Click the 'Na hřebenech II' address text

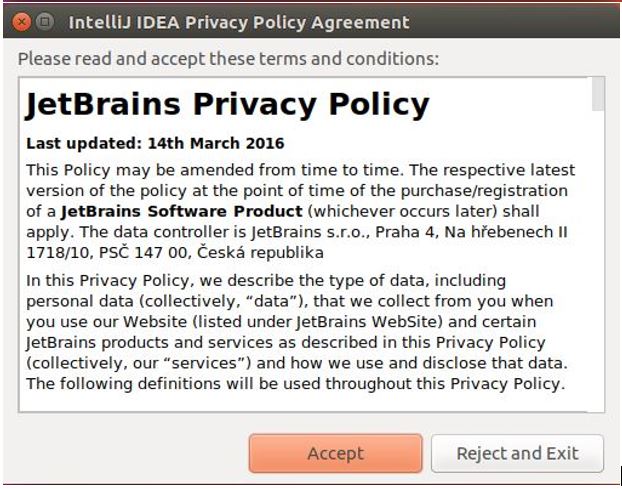[x=506, y=232]
